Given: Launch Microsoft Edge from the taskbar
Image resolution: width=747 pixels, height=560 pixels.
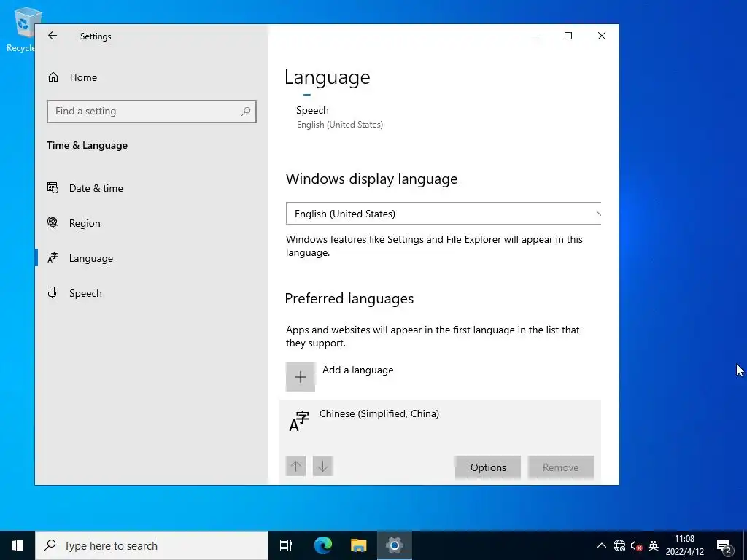Looking at the screenshot, I should coord(323,545).
